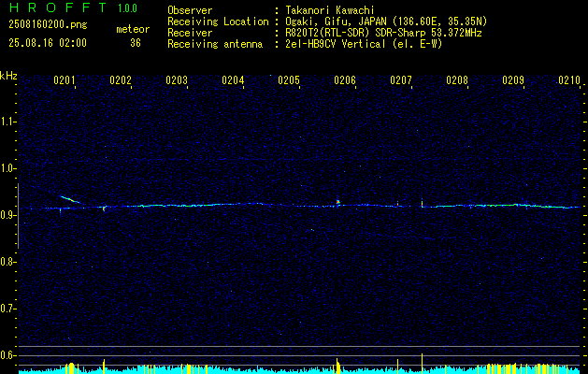
Task: Click the gray vertical bar beside 0.9 kHz
Action: [18, 216]
